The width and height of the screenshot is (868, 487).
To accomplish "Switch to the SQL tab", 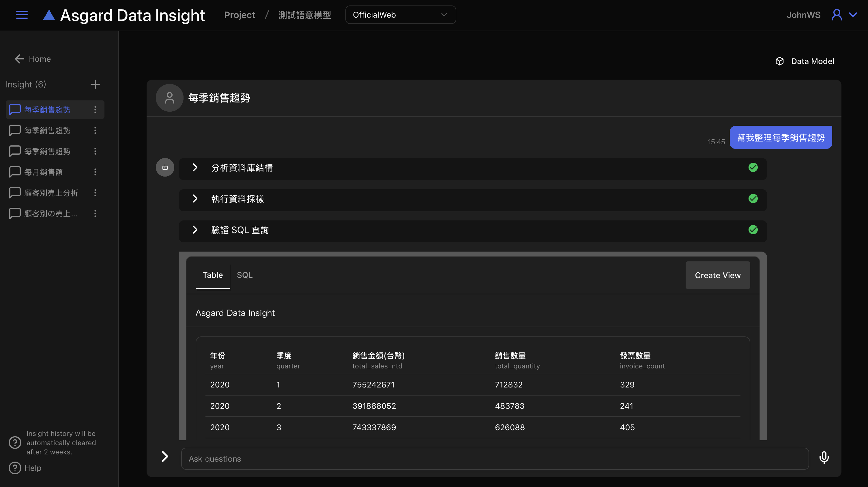I will click(245, 275).
